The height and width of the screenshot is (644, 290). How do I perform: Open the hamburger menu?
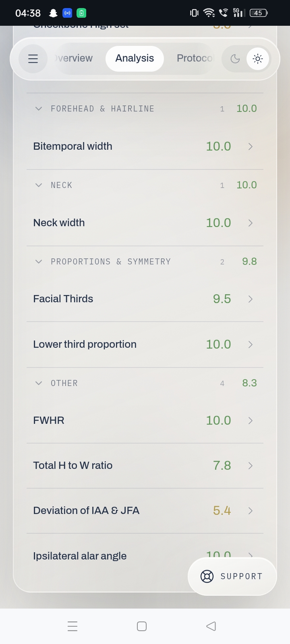(x=33, y=59)
